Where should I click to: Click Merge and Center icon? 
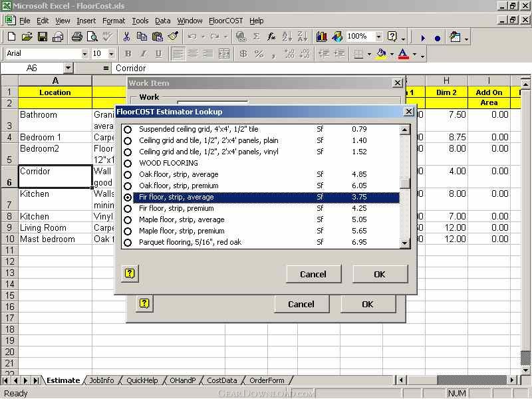point(223,54)
